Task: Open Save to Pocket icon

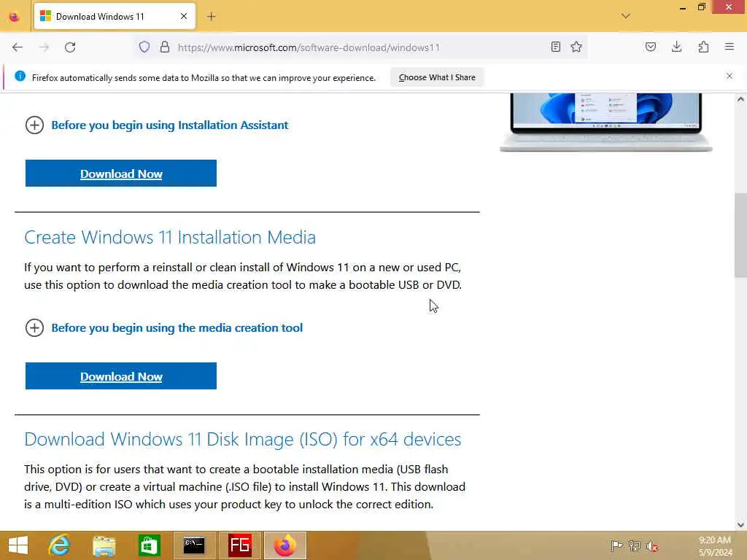Action: click(x=651, y=47)
